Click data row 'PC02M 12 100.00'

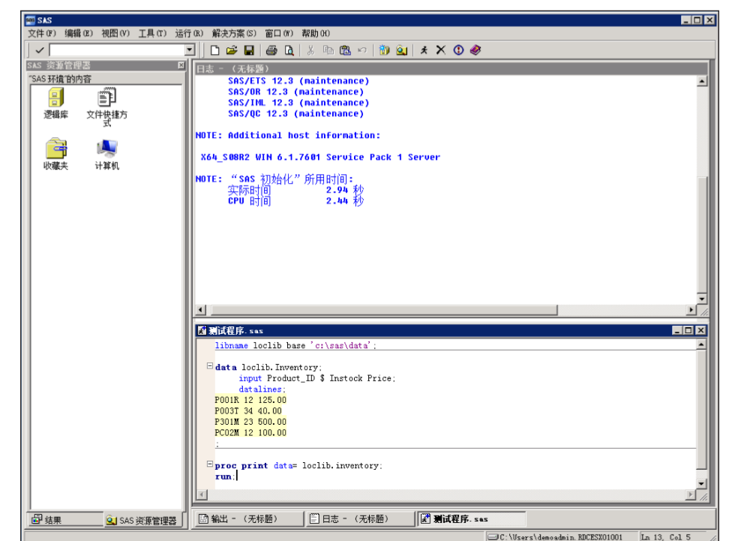click(x=250, y=432)
